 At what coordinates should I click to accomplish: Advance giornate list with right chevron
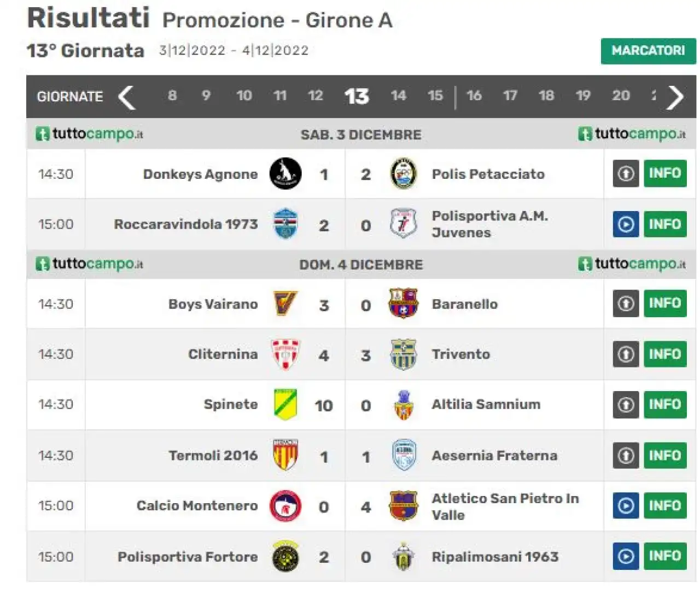[675, 97]
